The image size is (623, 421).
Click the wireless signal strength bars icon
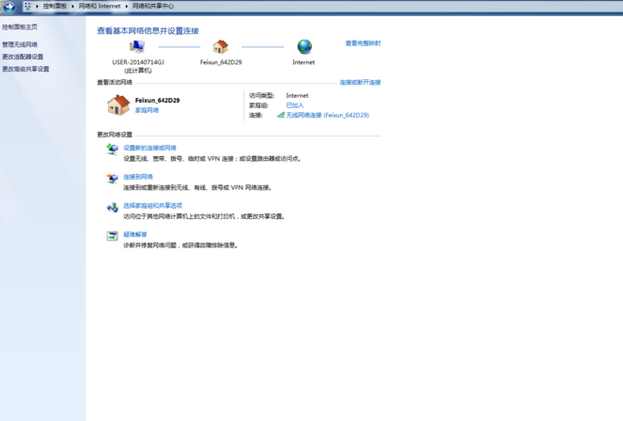281,115
